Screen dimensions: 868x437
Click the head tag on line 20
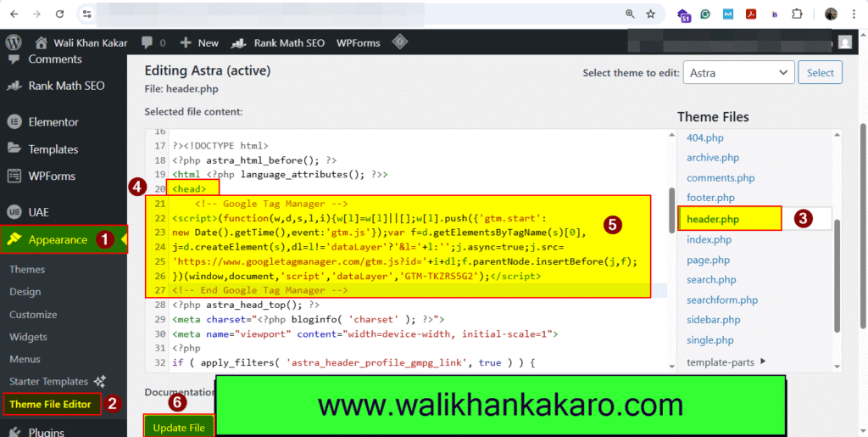click(x=189, y=189)
